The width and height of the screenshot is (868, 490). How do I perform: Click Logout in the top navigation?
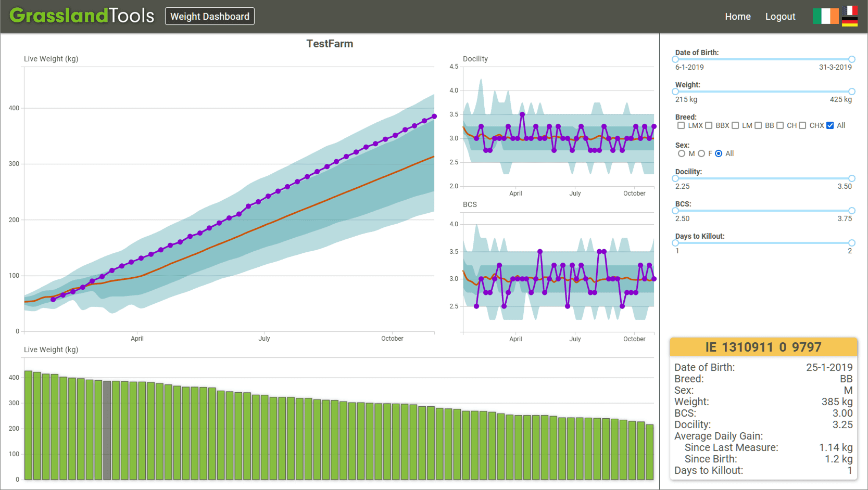pos(780,17)
